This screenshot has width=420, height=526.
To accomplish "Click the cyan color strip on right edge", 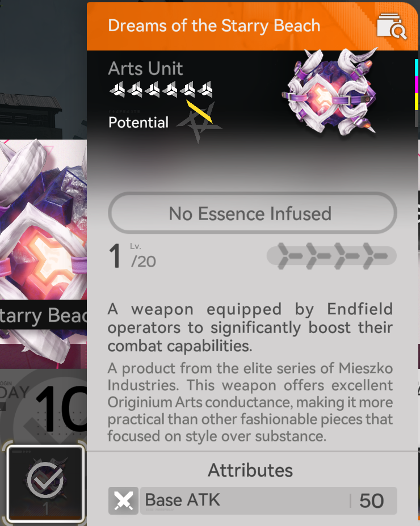I will pyautogui.click(x=417, y=68).
